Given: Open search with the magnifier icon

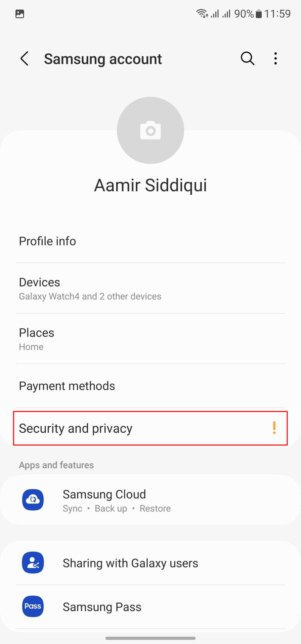Looking at the screenshot, I should point(247,58).
